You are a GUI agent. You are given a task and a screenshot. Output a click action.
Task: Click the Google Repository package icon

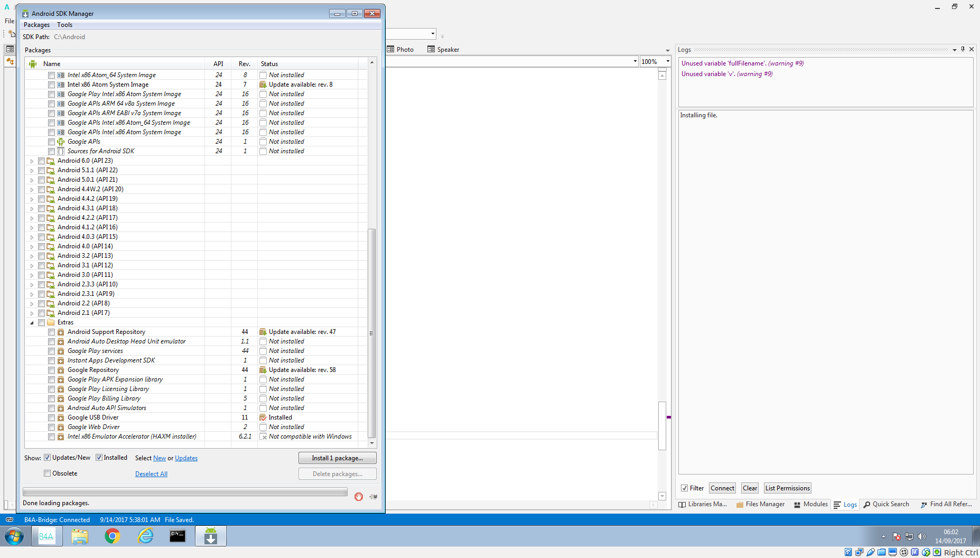(x=61, y=370)
